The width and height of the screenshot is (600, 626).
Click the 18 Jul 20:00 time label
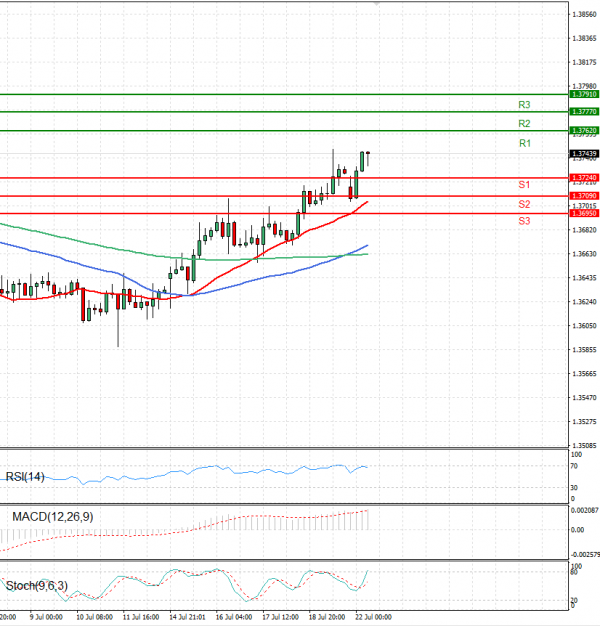pyautogui.click(x=327, y=617)
